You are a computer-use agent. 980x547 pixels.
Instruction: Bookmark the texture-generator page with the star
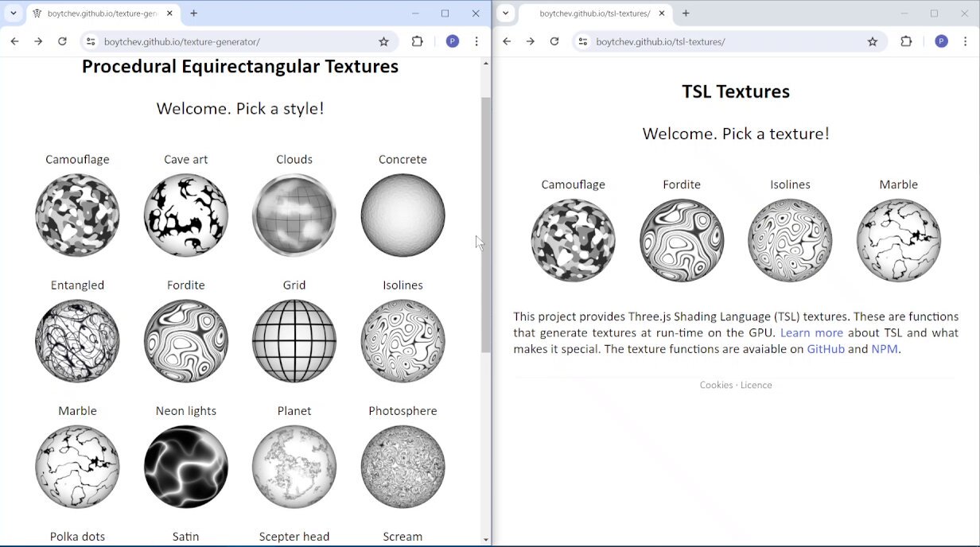pos(383,41)
